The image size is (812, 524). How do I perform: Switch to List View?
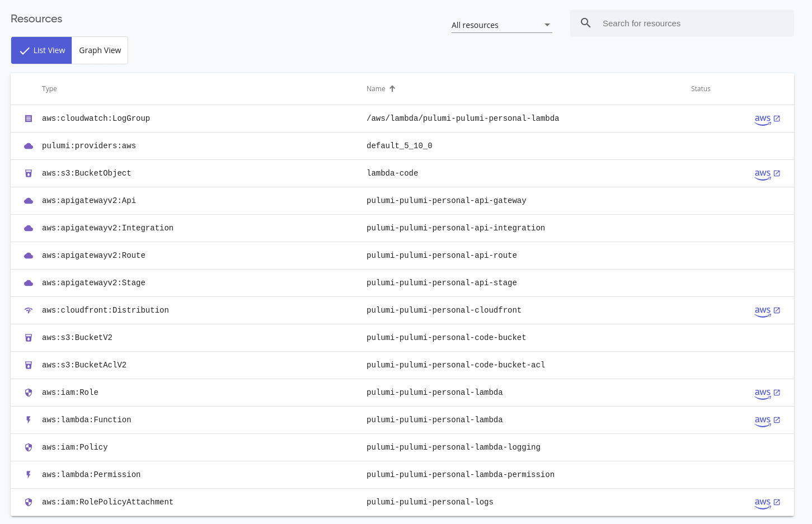coord(41,50)
